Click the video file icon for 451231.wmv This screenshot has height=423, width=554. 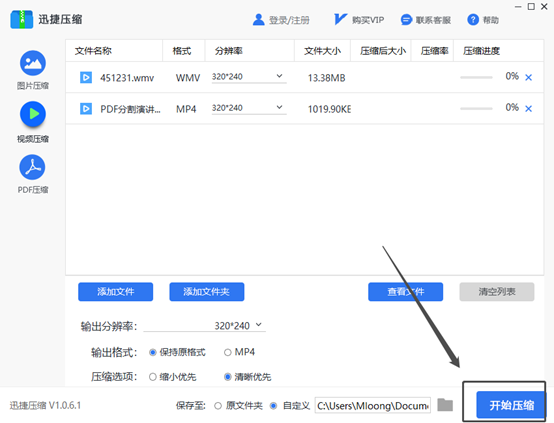86,77
